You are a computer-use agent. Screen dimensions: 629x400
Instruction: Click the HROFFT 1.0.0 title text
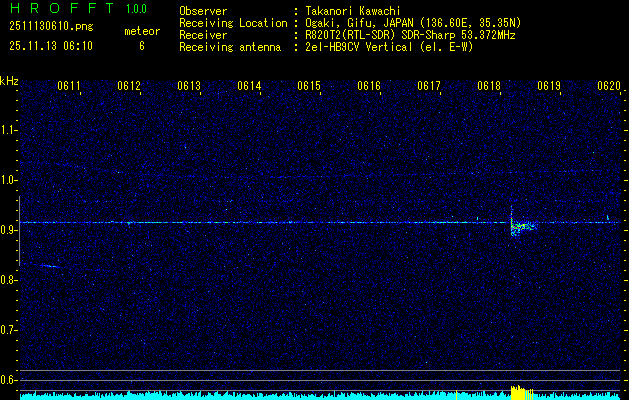coord(78,8)
